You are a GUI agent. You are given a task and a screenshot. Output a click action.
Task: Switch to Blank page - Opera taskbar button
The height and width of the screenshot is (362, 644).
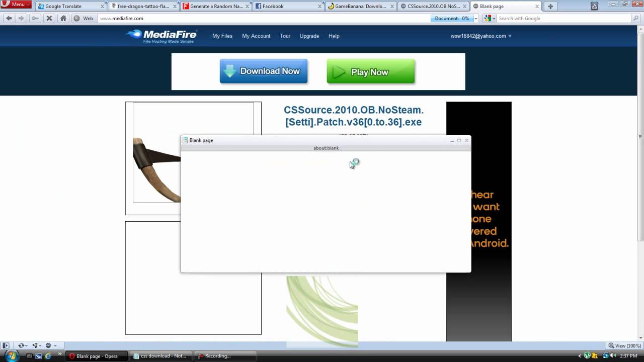click(97, 356)
